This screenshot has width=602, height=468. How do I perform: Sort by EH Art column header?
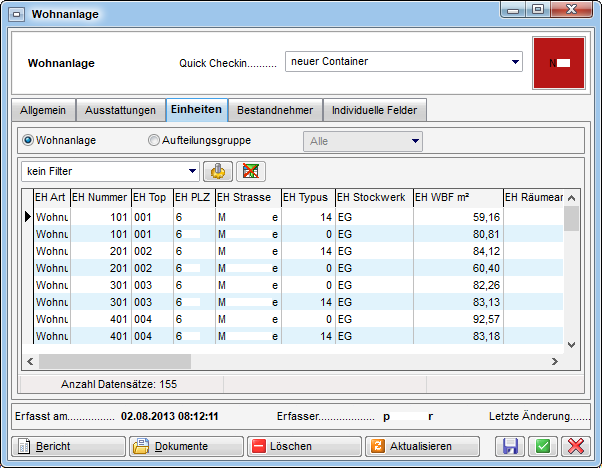(x=51, y=197)
